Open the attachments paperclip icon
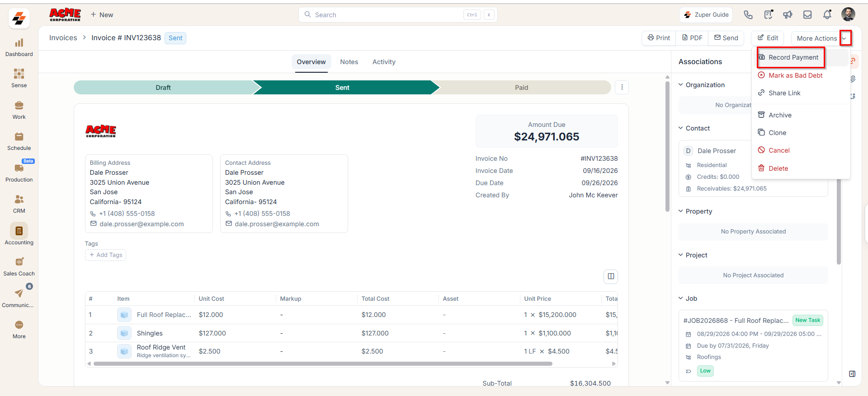868x396 pixels. (853, 79)
